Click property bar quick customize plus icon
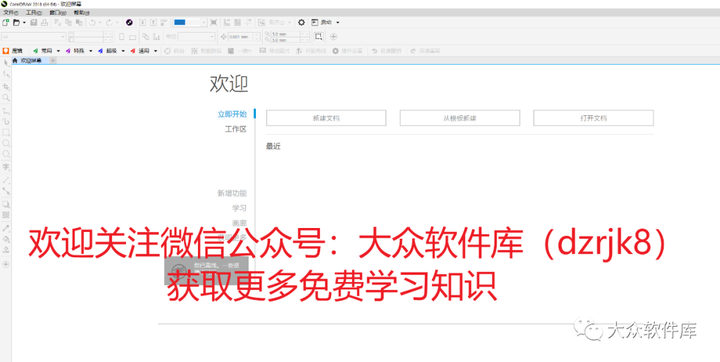The width and height of the screenshot is (720, 362). pos(334,37)
